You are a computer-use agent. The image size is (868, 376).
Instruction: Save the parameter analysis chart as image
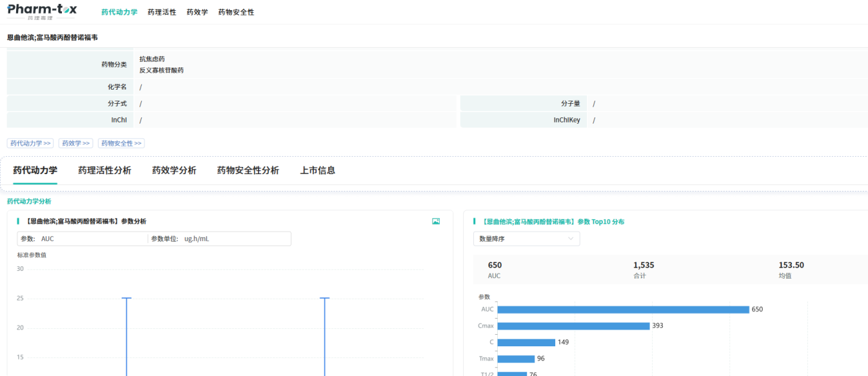[x=436, y=221]
